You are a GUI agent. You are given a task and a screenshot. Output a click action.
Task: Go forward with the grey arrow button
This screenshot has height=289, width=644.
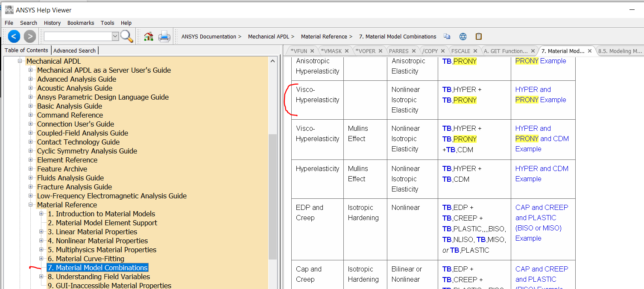click(29, 36)
